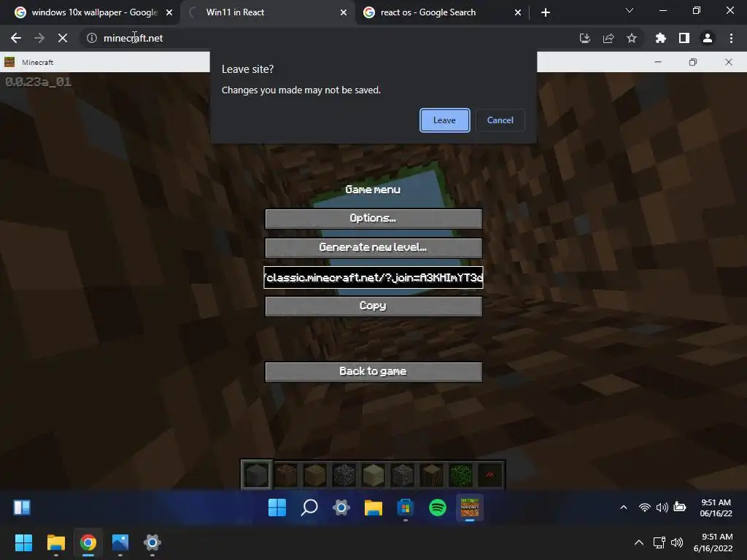The width and height of the screenshot is (747, 560).
Task: Select first hotbar stone block slot
Action: click(257, 474)
